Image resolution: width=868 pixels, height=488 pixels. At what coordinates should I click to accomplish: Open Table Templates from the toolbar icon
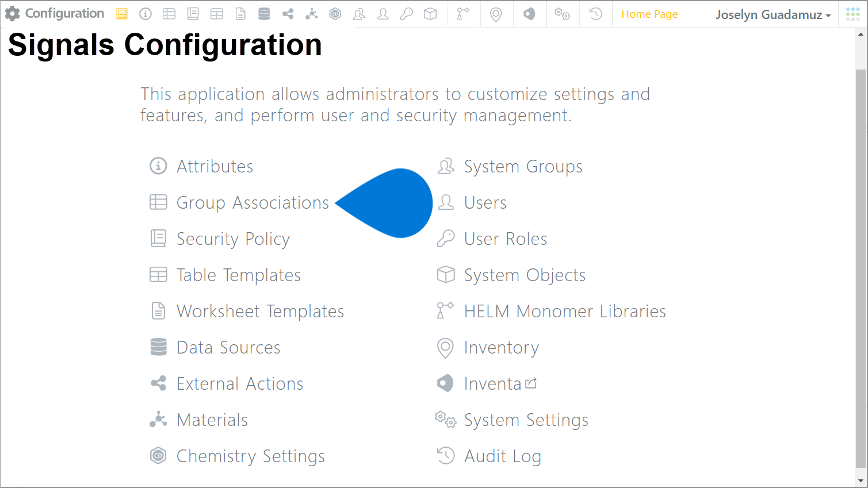pyautogui.click(x=217, y=14)
